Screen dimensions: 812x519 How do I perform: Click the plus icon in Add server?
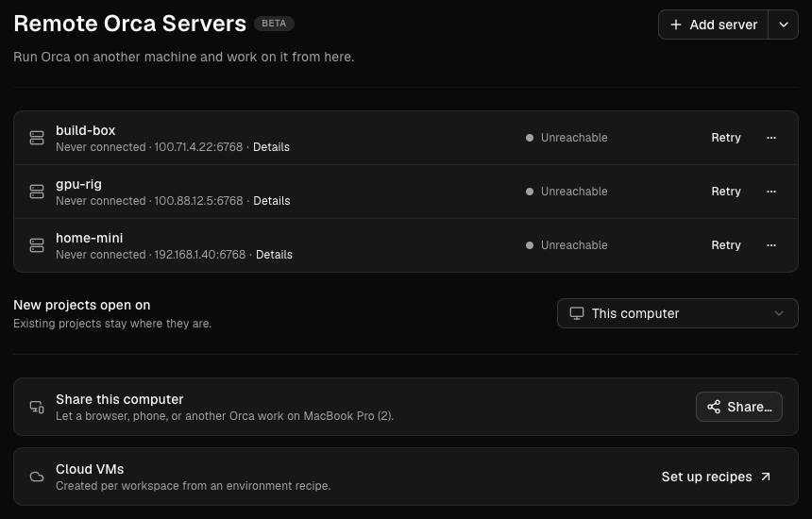click(x=676, y=25)
